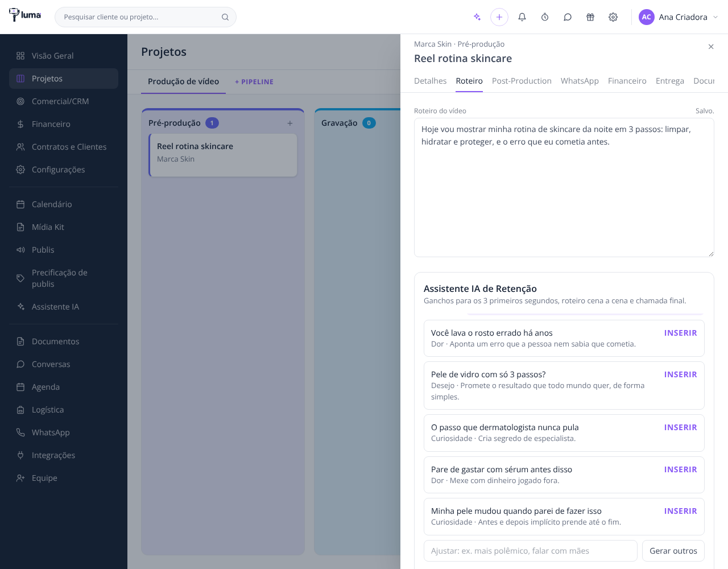Open the Reel rotina skincare kanban card
This screenshot has height=569, width=728.
point(223,155)
